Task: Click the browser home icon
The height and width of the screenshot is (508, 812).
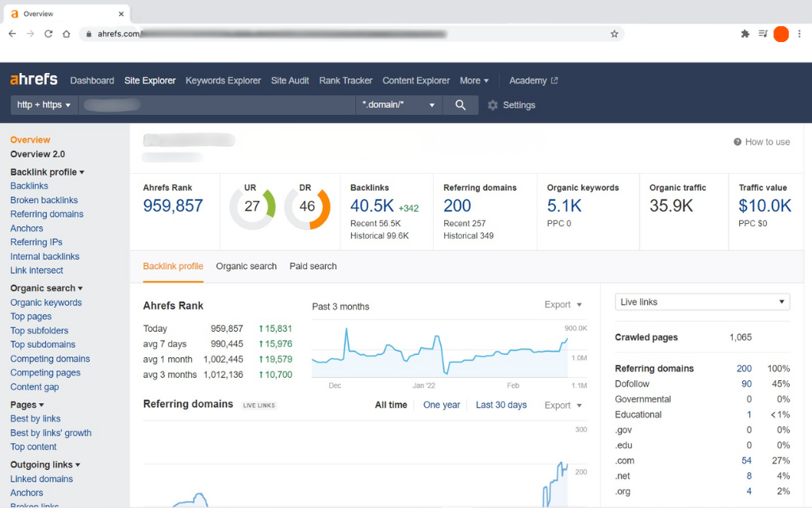Action: tap(67, 34)
